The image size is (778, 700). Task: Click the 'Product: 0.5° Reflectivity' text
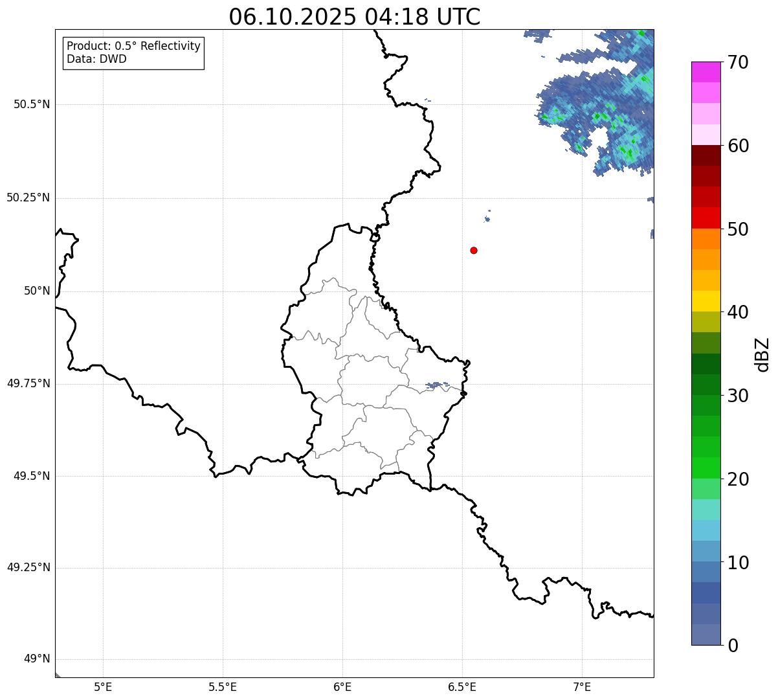click(133, 47)
